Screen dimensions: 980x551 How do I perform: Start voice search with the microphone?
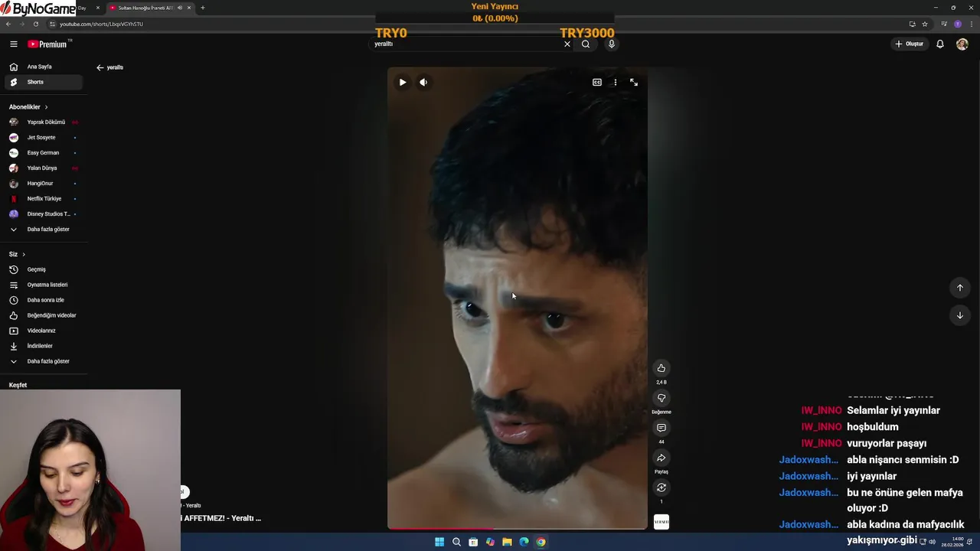611,44
